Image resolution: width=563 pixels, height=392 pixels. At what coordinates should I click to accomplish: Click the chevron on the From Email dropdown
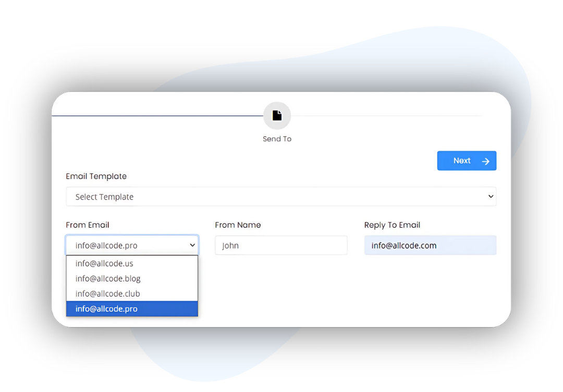[x=192, y=245]
